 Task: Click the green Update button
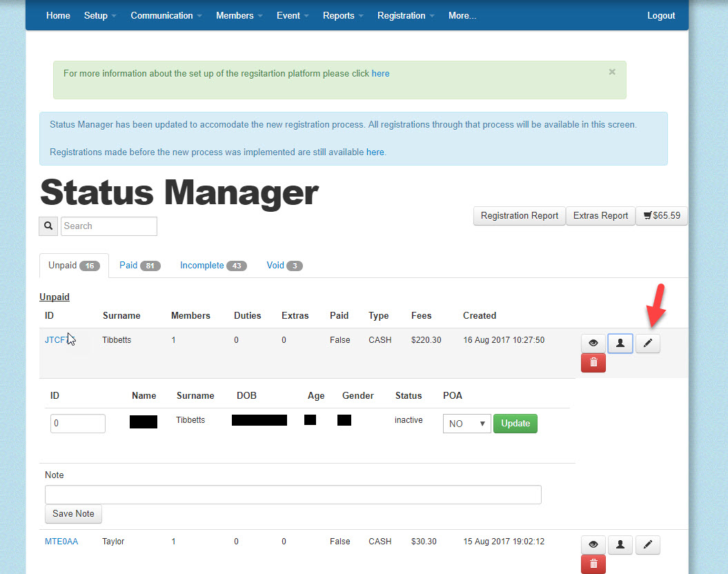(515, 424)
